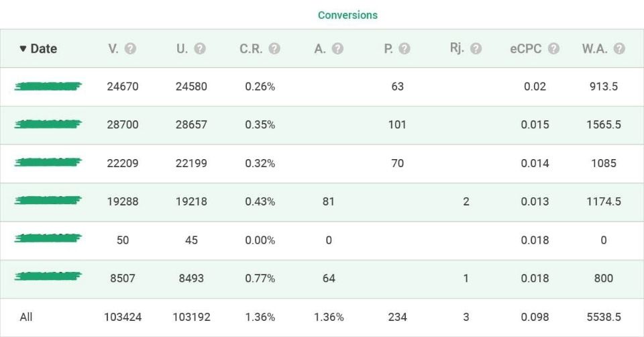
Task: Click the question mark beside A.
Action: click(337, 49)
